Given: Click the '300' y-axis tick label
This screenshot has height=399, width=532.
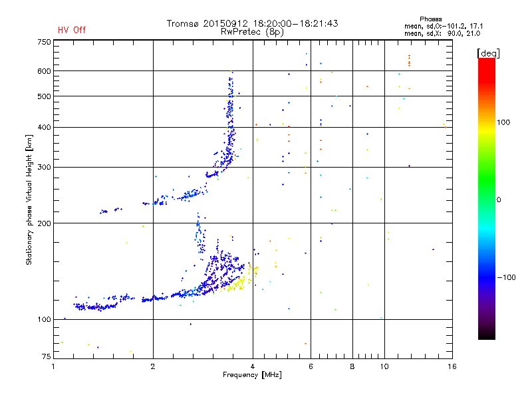Looking at the screenshot, I should [44, 168].
